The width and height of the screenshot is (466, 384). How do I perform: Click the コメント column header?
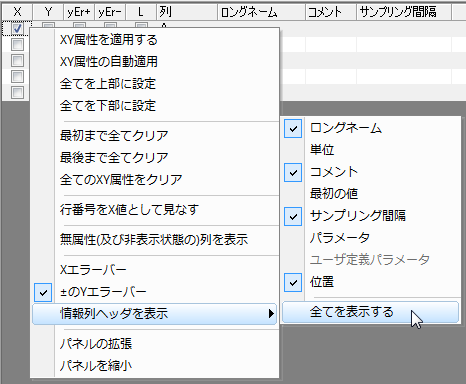tap(331, 12)
